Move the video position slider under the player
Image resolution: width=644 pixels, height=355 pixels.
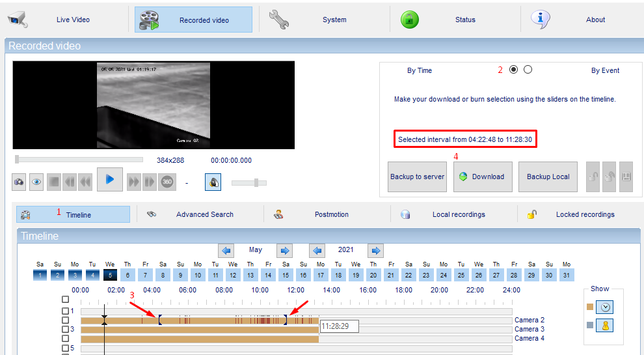(x=17, y=159)
